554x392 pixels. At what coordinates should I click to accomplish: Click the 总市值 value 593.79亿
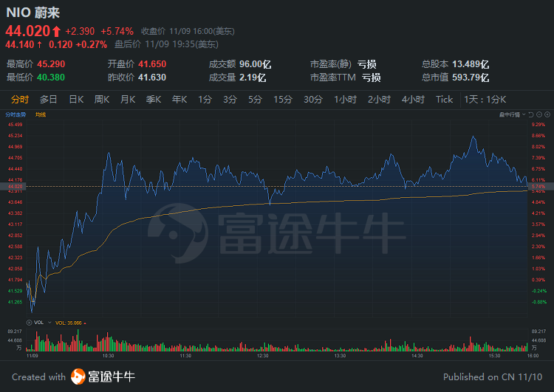471,78
